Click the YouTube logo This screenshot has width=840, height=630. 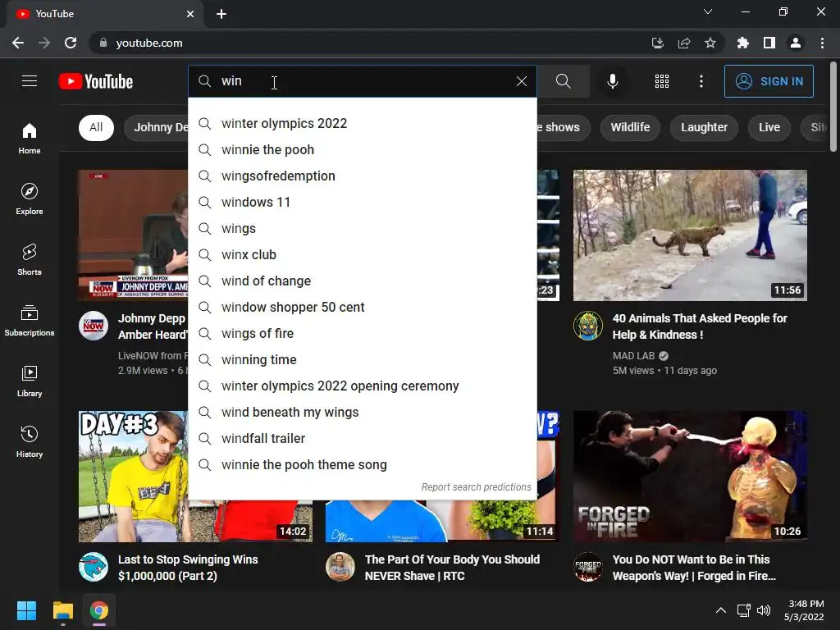pos(96,81)
